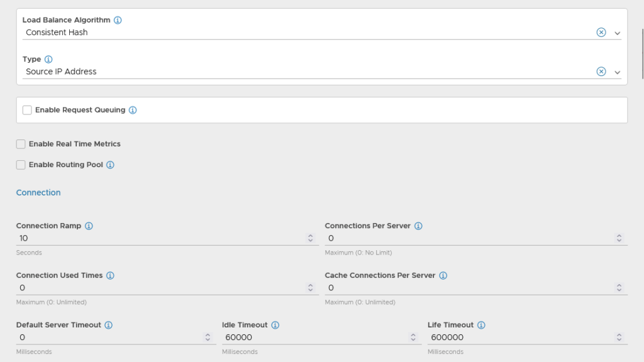Check the Enable Routing Pool box
Screen dimensions: 644x362
(x=21, y=165)
